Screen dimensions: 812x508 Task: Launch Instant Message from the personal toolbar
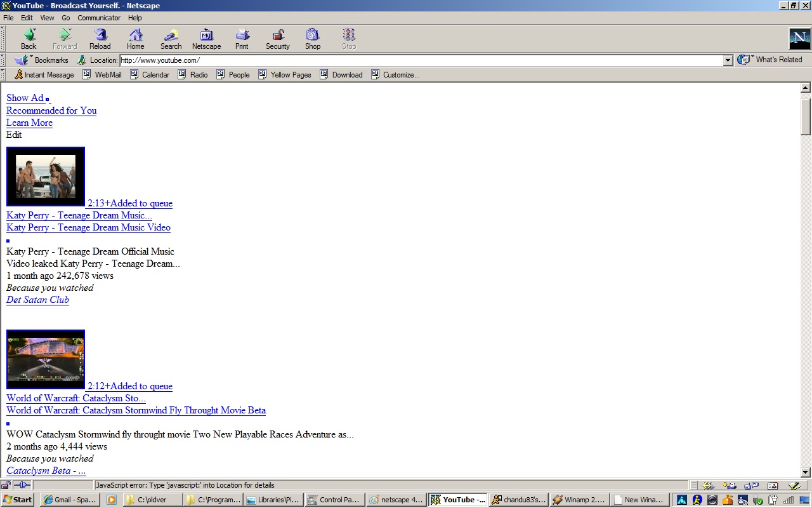pos(44,75)
